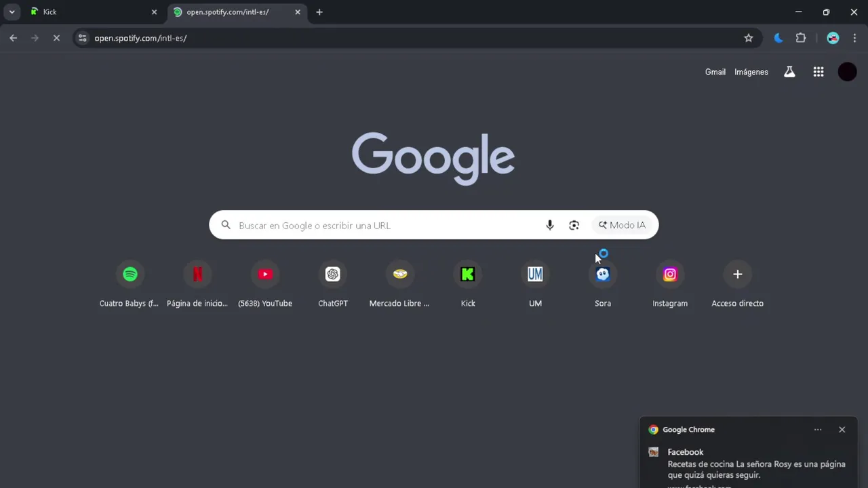Open the Google account avatar

click(848, 72)
